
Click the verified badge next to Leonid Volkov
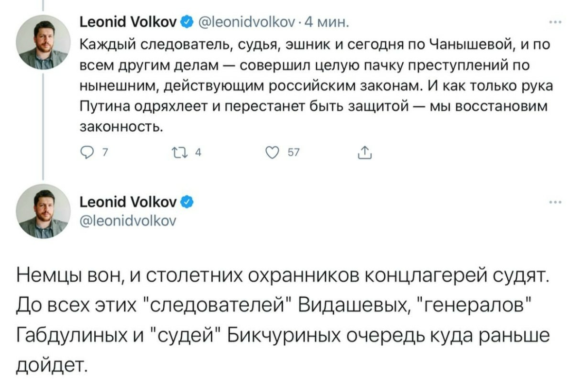pos(186,21)
